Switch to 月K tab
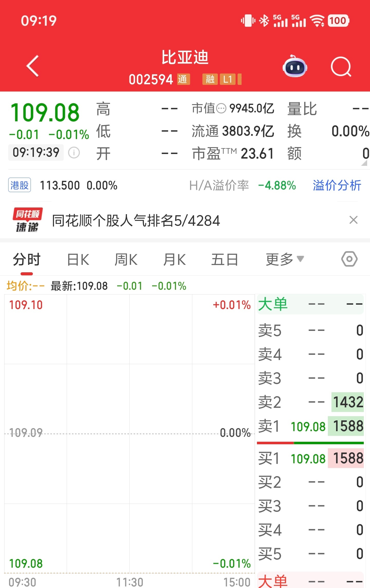This screenshot has height=588, width=370. point(174,259)
